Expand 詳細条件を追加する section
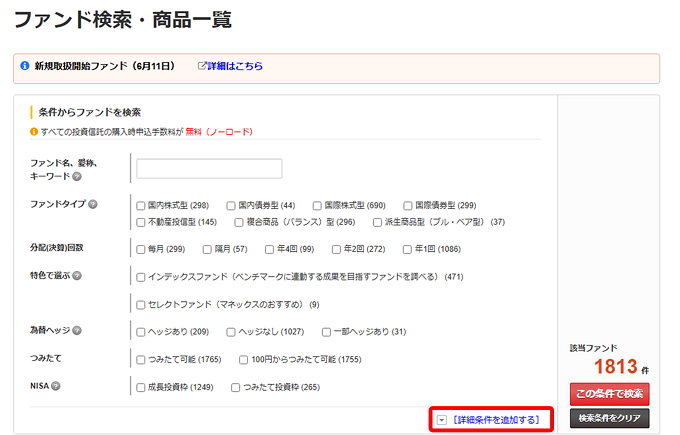Image resolution: width=680 pixels, height=435 pixels. click(496, 419)
